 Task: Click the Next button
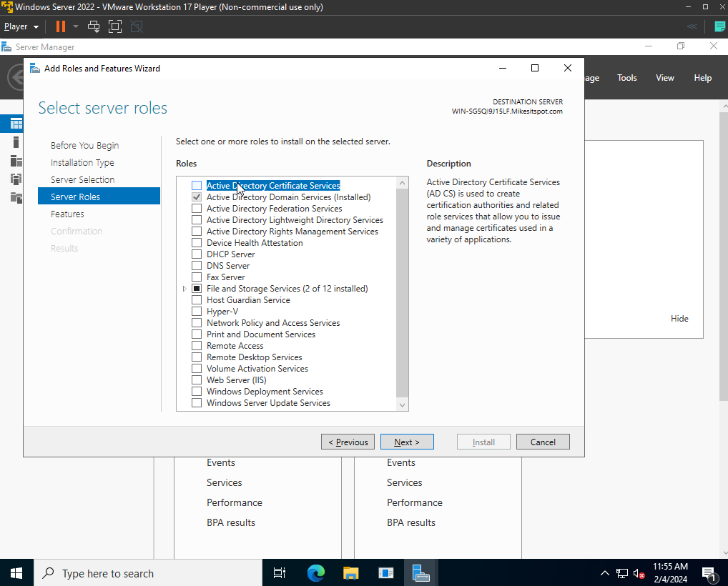(x=407, y=442)
